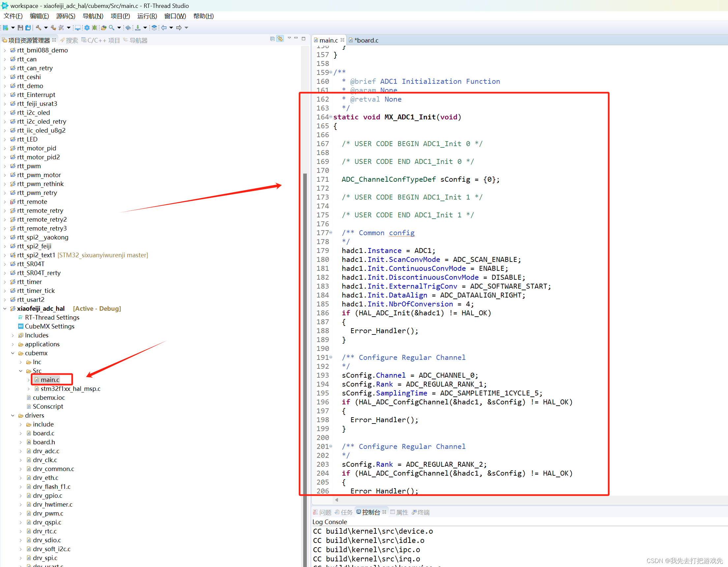
Task: Switch to the *board.c editor tab
Action: [364, 40]
